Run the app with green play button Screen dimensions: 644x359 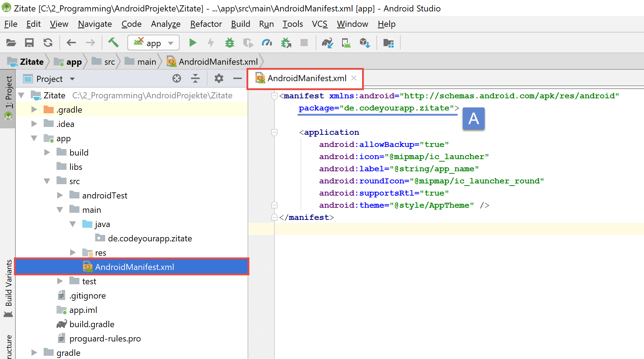(x=193, y=43)
